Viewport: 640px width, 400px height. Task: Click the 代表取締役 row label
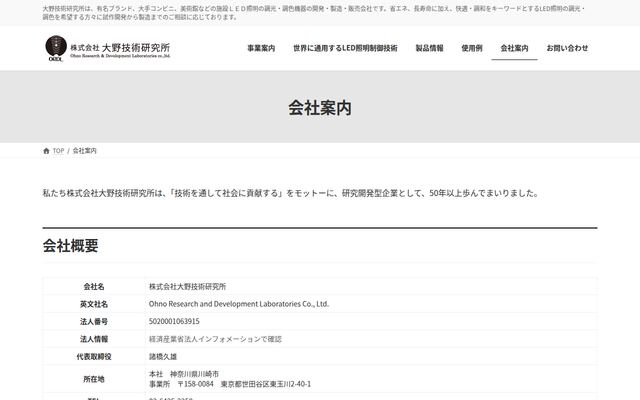[94, 356]
